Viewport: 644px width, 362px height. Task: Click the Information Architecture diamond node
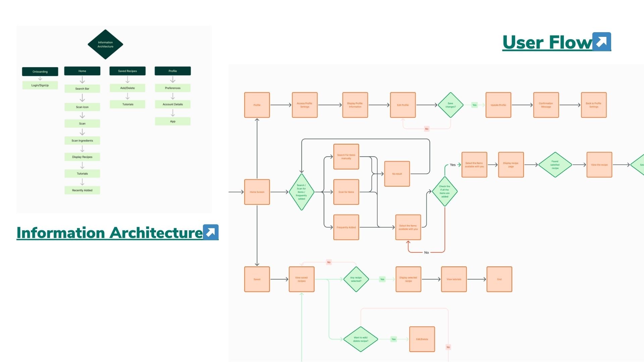[105, 45]
